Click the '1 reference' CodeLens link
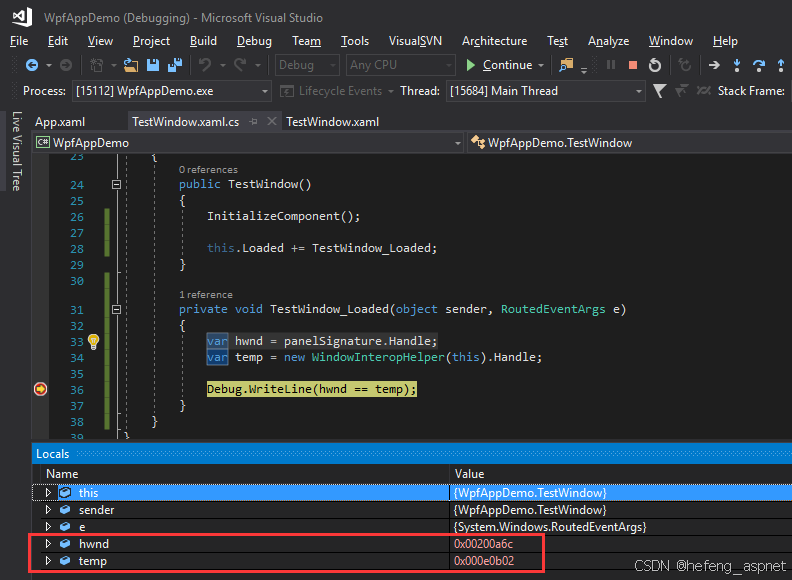 click(206, 295)
